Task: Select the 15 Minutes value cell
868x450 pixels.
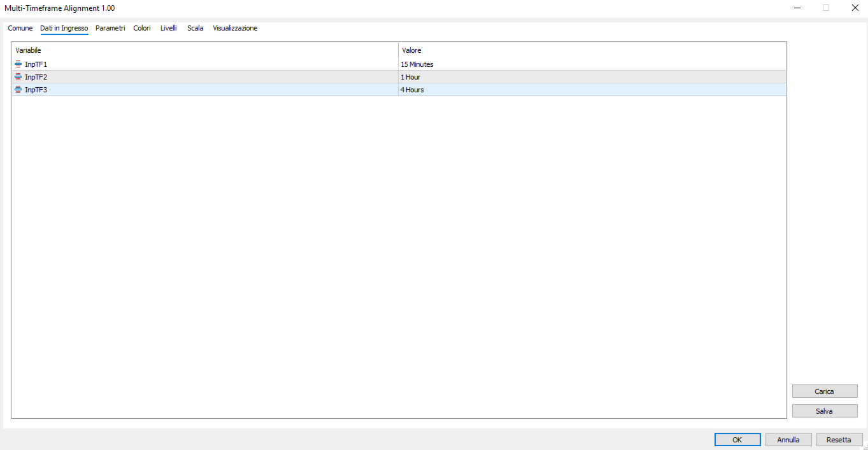Action: pyautogui.click(x=592, y=64)
